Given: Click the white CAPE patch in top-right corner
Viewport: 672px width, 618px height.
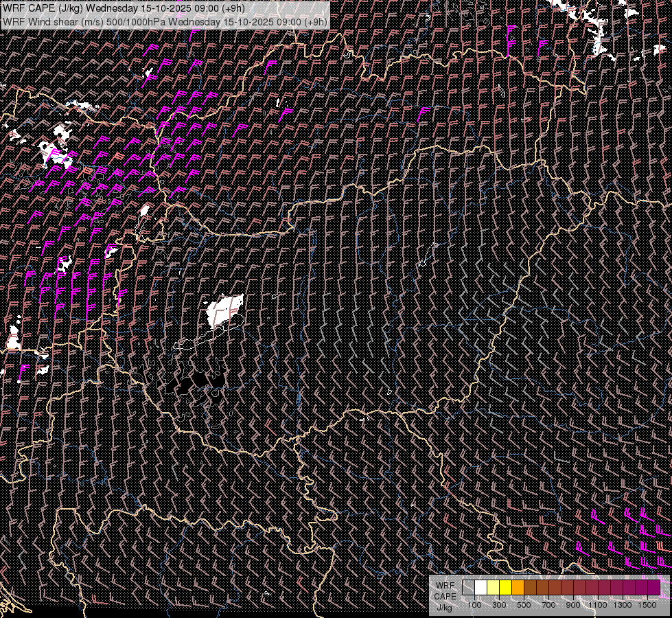Looking at the screenshot, I should pyautogui.click(x=601, y=34).
